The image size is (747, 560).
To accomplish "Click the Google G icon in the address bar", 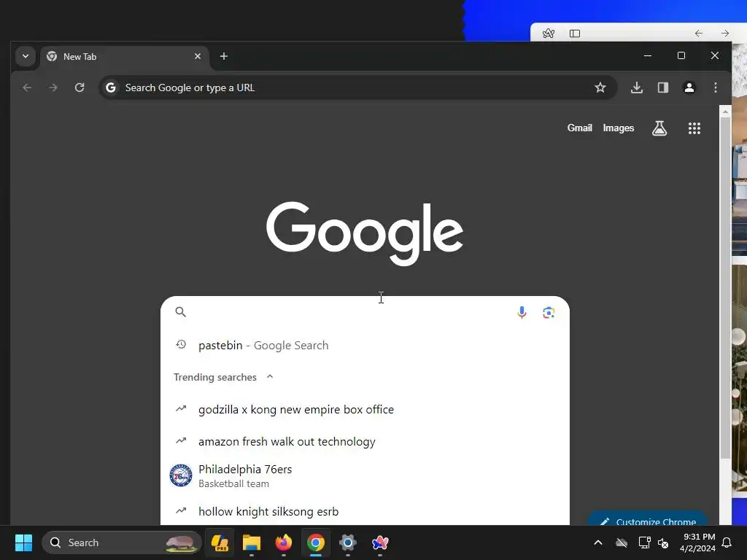I will 111,87.
